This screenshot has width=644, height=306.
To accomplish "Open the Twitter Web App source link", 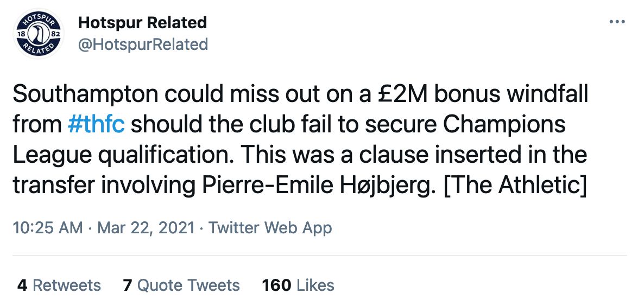I will 270,227.
